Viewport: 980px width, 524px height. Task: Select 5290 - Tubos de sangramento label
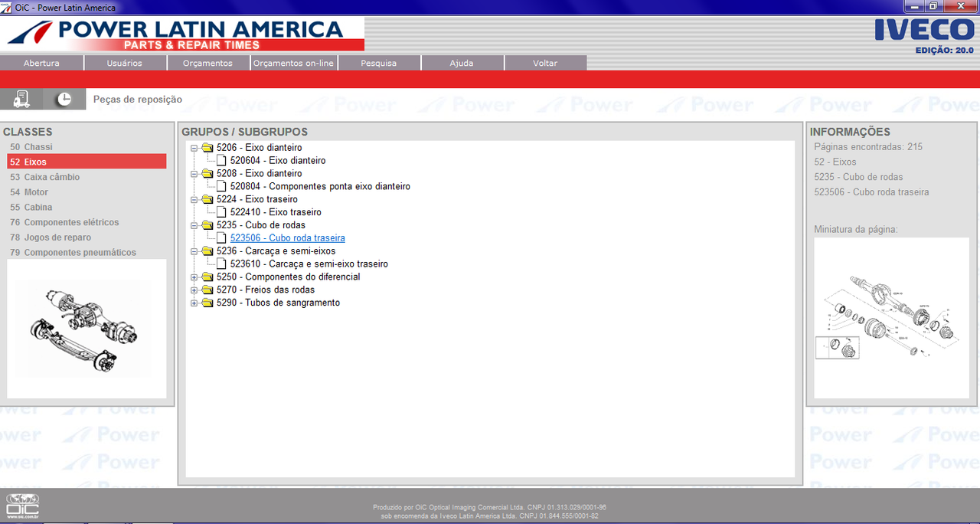point(279,303)
